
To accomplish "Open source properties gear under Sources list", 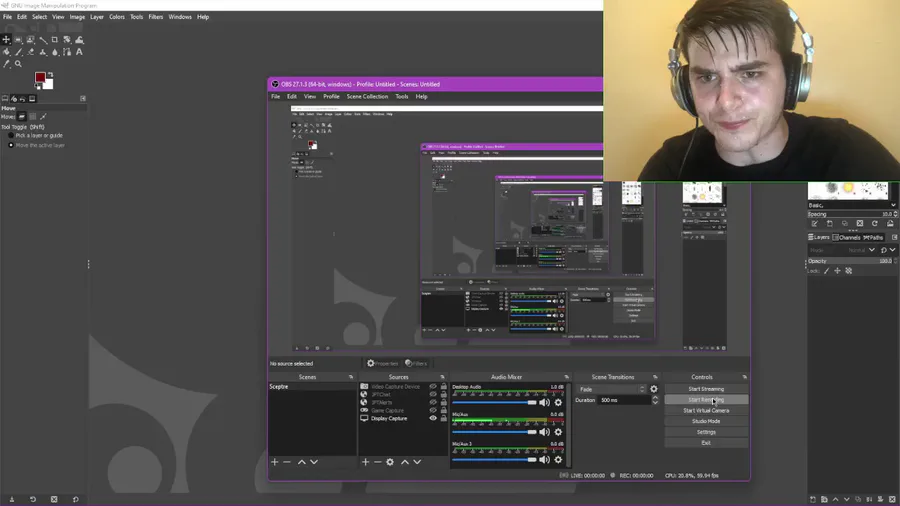I will [390, 462].
